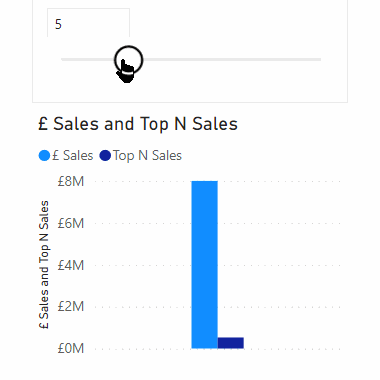Click the £ Sales legend label

click(72, 156)
